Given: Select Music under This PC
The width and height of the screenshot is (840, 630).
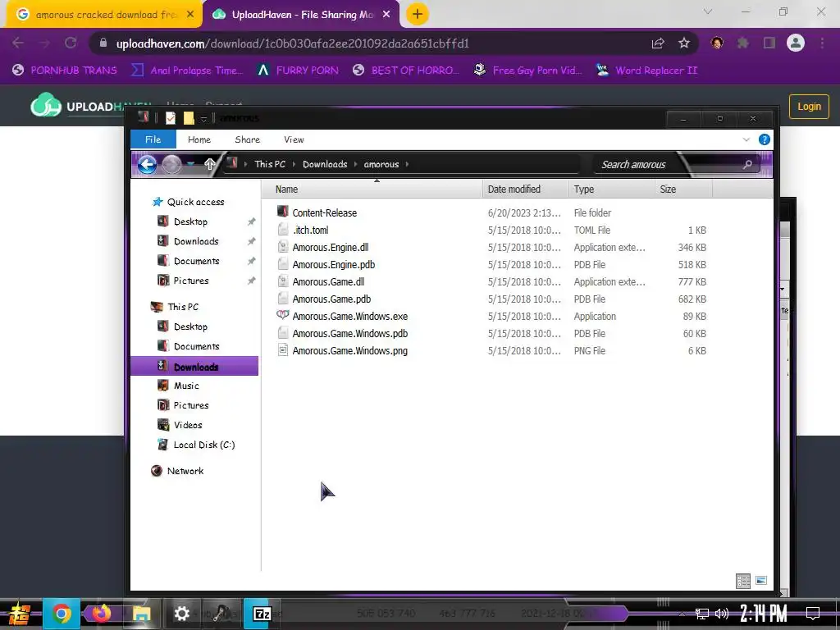Looking at the screenshot, I should coord(178,386).
